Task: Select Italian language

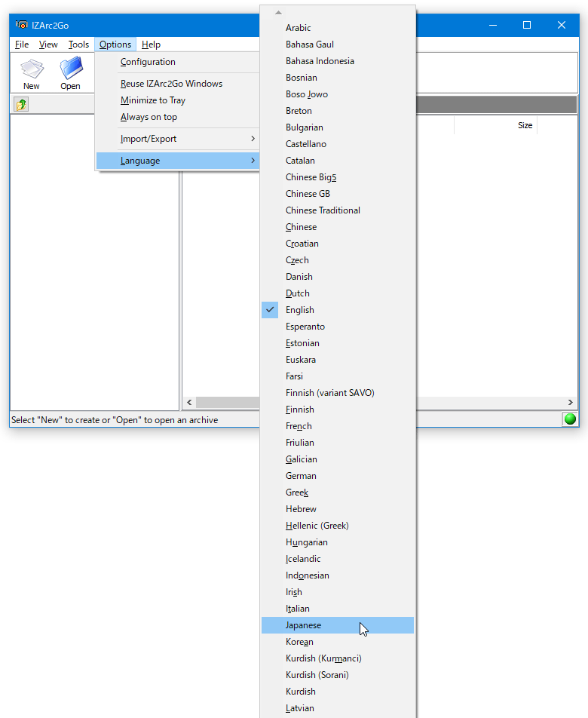Action: coord(338,609)
